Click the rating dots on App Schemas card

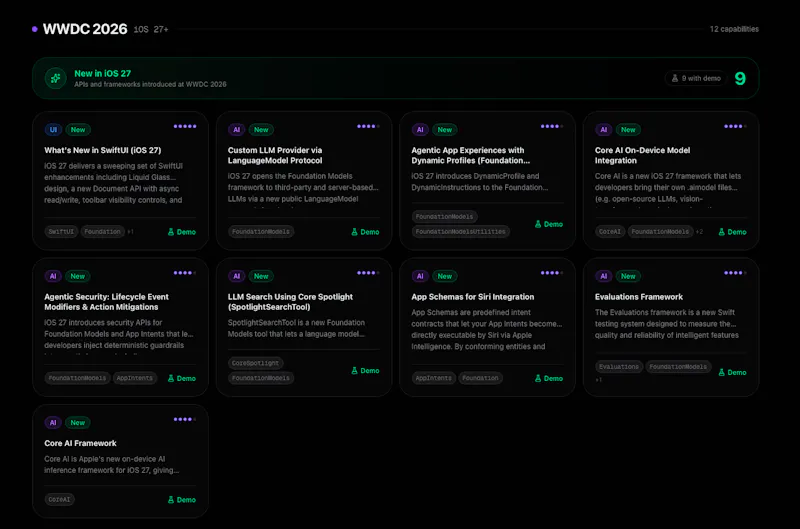[552, 272]
